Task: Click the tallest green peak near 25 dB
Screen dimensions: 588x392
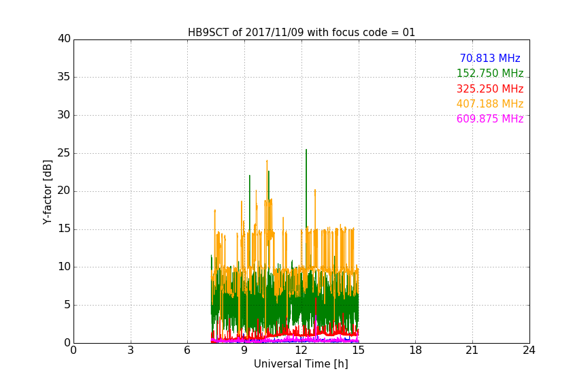Action: [x=306, y=151]
